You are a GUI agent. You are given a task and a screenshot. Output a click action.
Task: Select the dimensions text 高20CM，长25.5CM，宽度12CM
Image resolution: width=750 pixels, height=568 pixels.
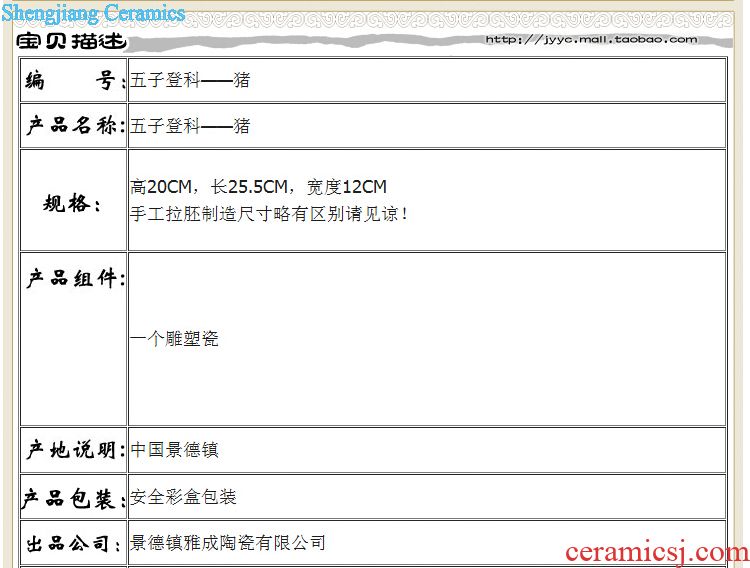pos(258,187)
